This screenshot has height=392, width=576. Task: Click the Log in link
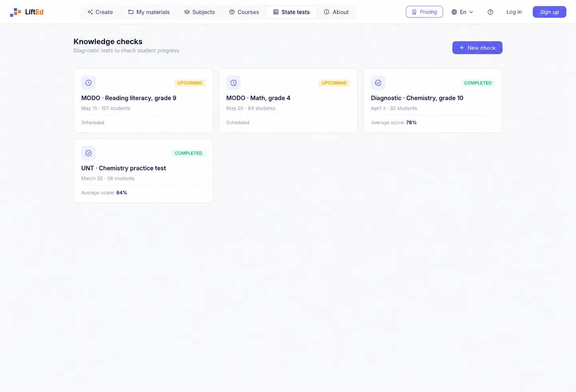[x=514, y=12]
